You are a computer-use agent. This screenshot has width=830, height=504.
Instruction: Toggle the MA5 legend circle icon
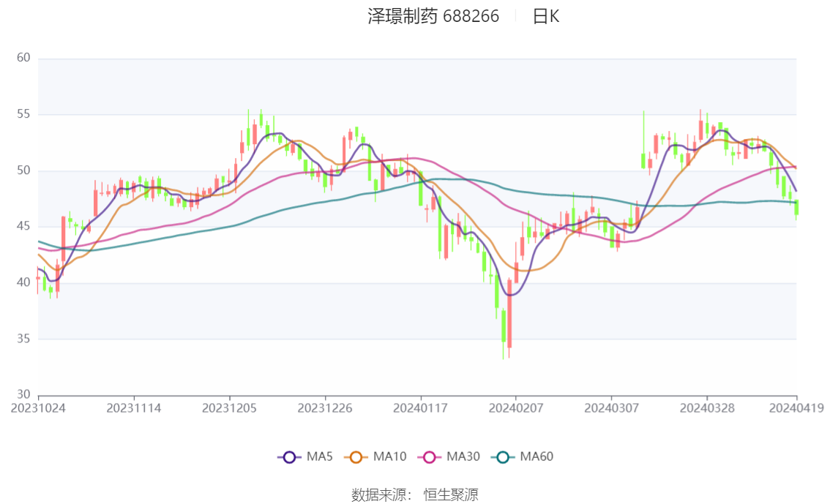(x=289, y=457)
